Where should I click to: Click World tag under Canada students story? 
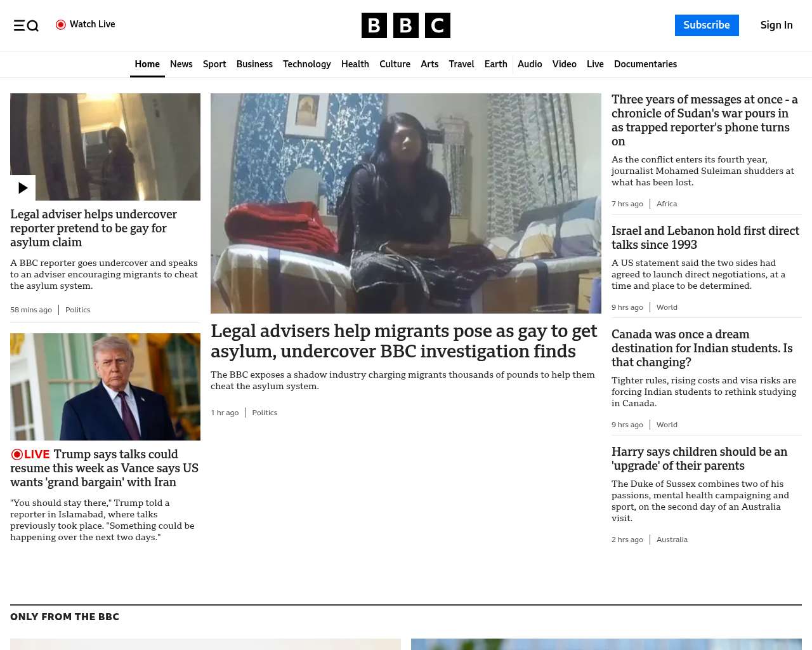coord(667,425)
